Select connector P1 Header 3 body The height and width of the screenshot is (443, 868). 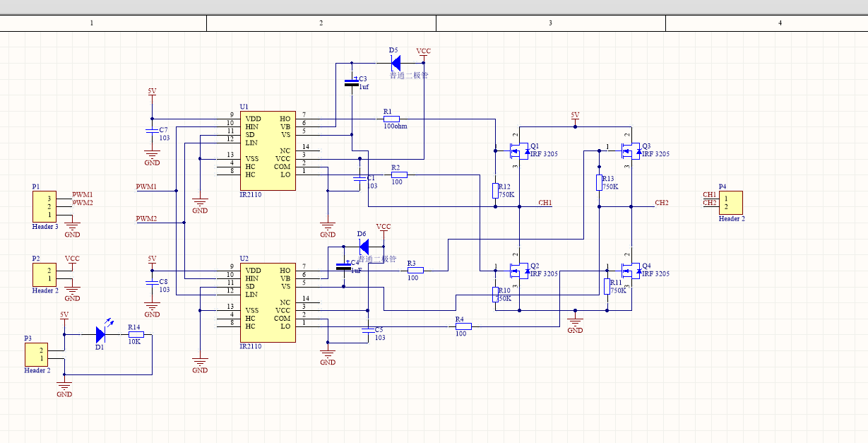(44, 207)
